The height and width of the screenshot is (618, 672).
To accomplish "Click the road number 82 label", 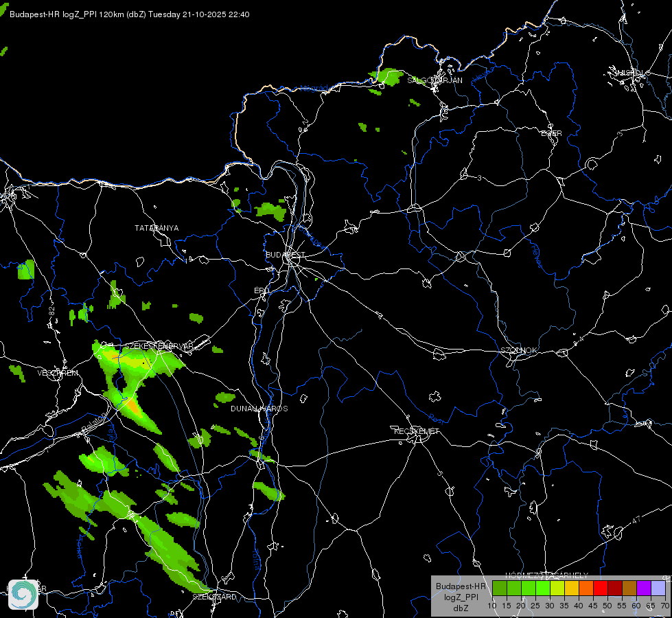I will pyautogui.click(x=52, y=312).
